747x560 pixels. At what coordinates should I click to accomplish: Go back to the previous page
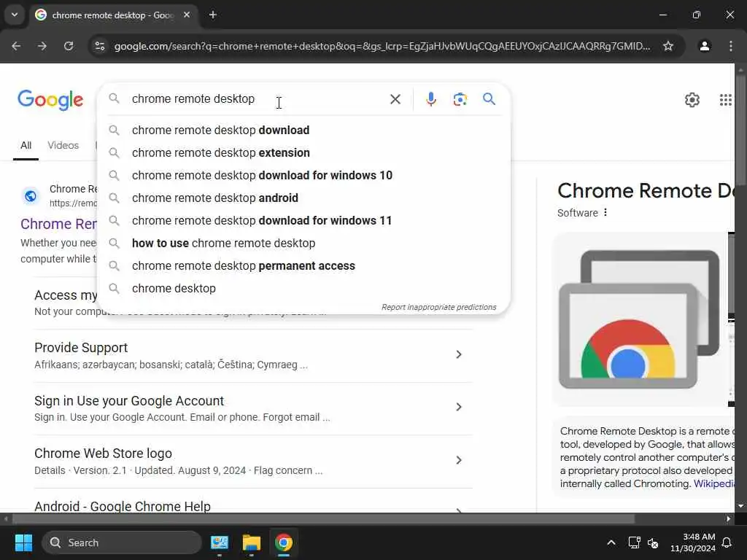[x=16, y=46]
